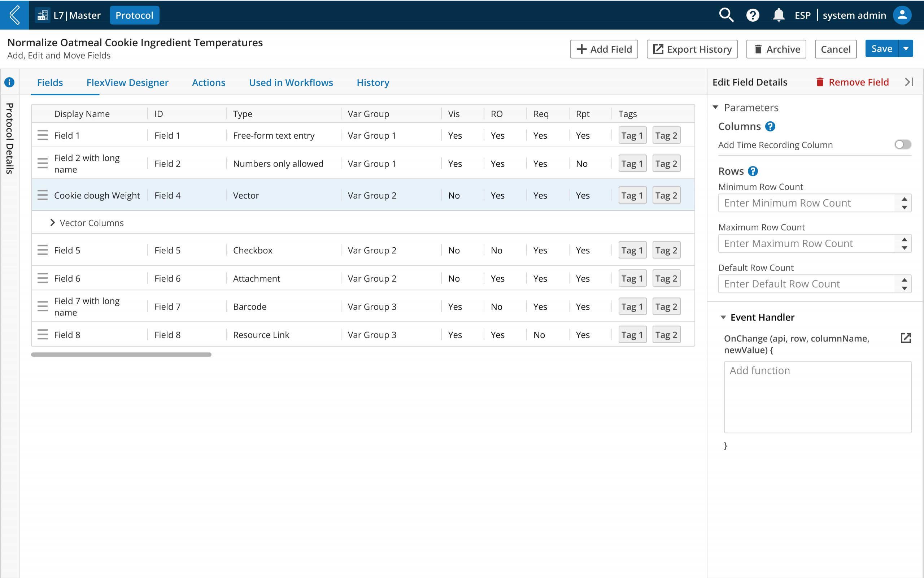This screenshot has height=578, width=924.
Task: Collapse the Event Handler section
Action: 723,317
